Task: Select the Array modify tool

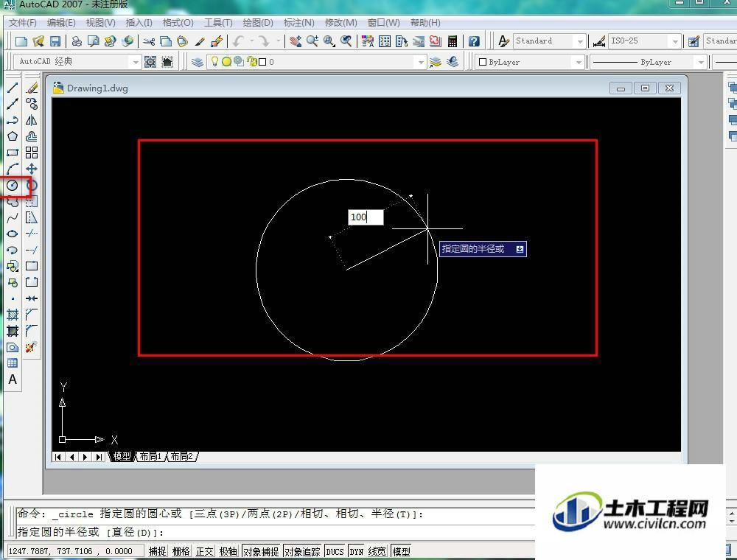Action: click(32, 153)
